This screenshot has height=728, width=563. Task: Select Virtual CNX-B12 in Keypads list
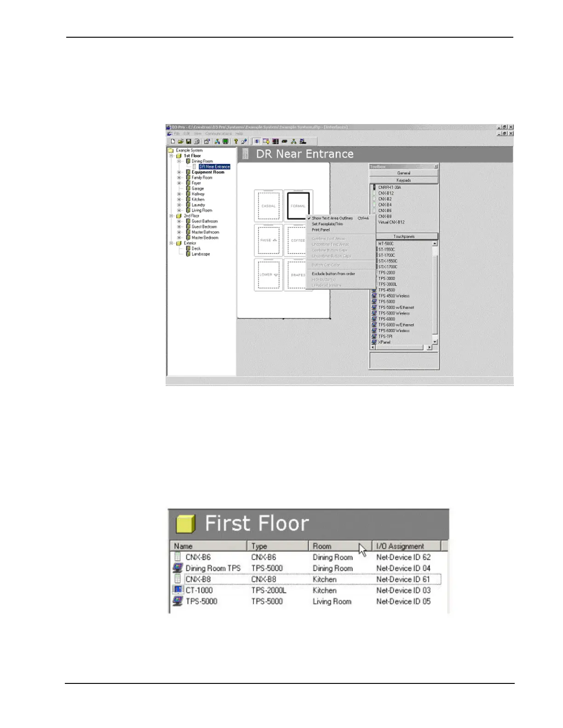click(391, 222)
